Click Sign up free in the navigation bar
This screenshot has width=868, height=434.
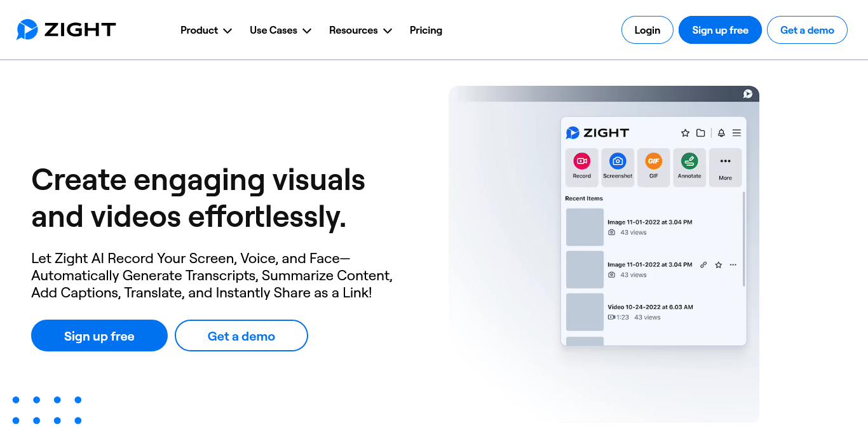click(x=720, y=30)
